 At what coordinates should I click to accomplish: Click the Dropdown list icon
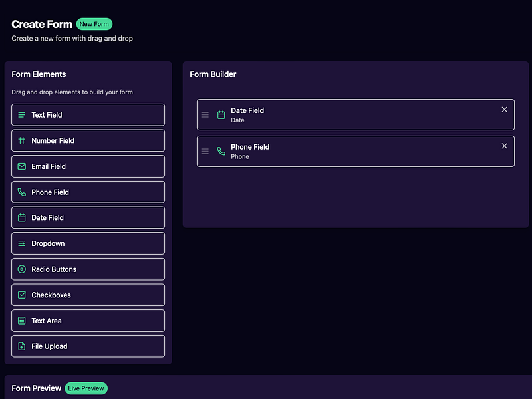[22, 243]
